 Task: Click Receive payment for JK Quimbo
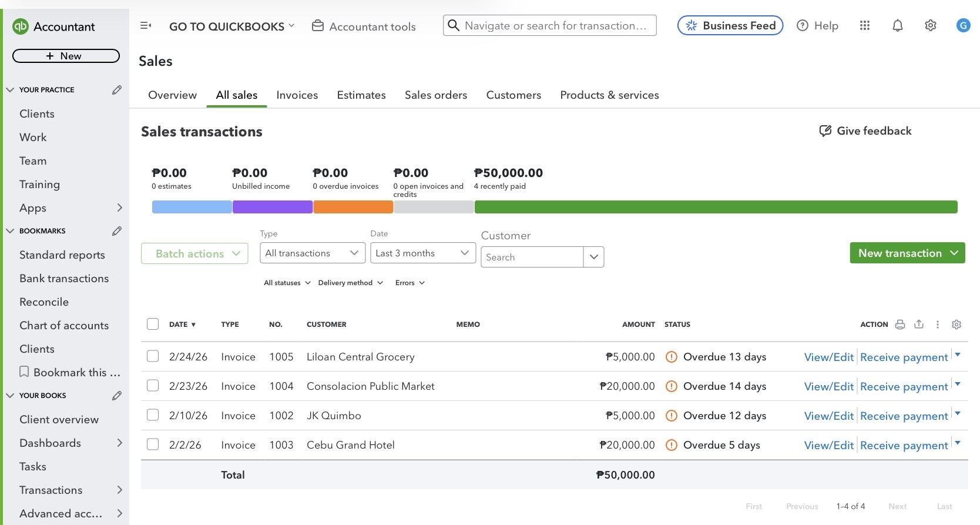[x=904, y=416]
